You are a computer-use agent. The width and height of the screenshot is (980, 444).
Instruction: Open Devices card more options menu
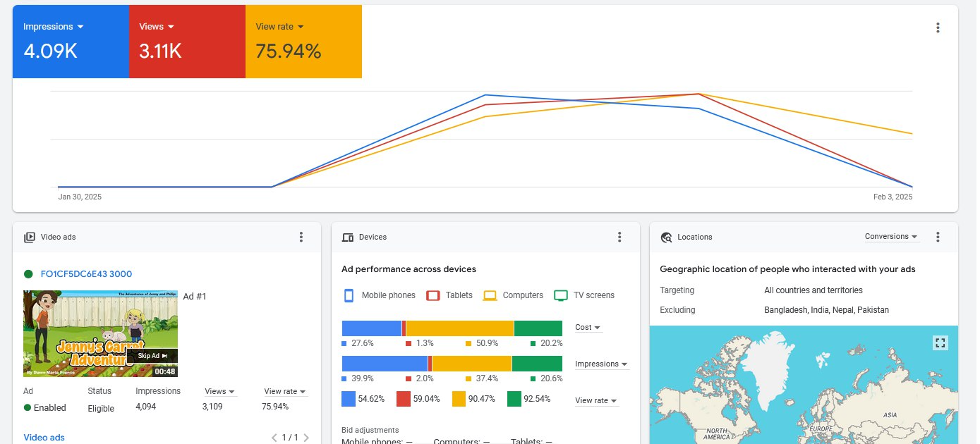point(619,237)
